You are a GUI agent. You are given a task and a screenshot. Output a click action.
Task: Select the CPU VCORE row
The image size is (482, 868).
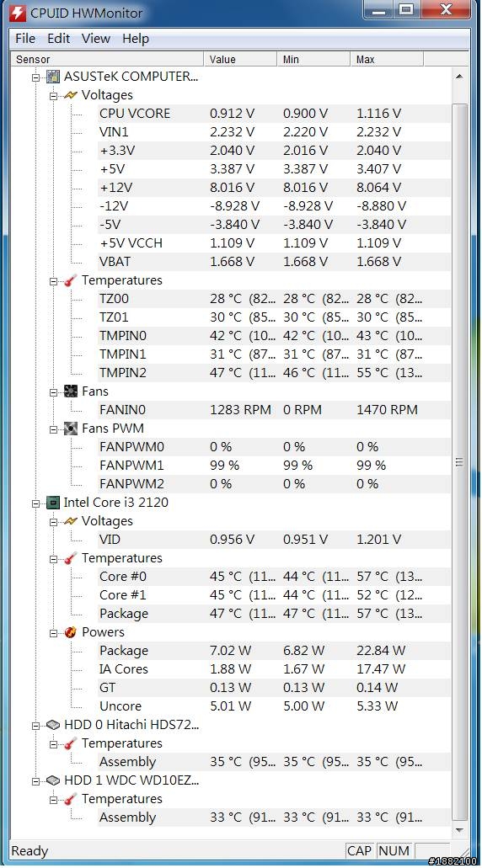click(274, 114)
